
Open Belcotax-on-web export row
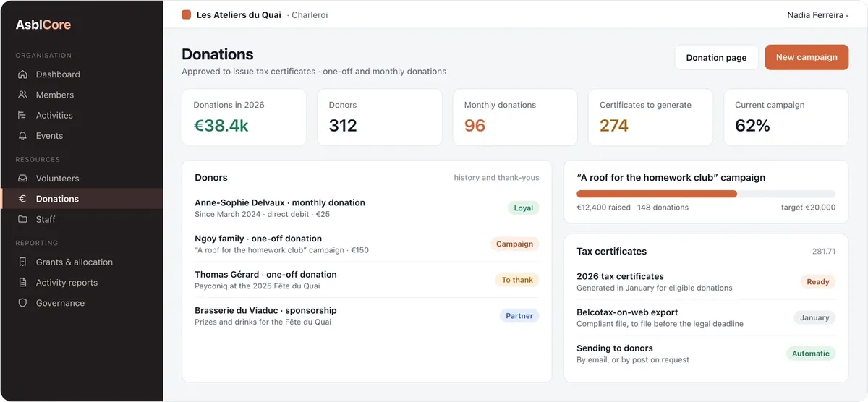tap(706, 318)
